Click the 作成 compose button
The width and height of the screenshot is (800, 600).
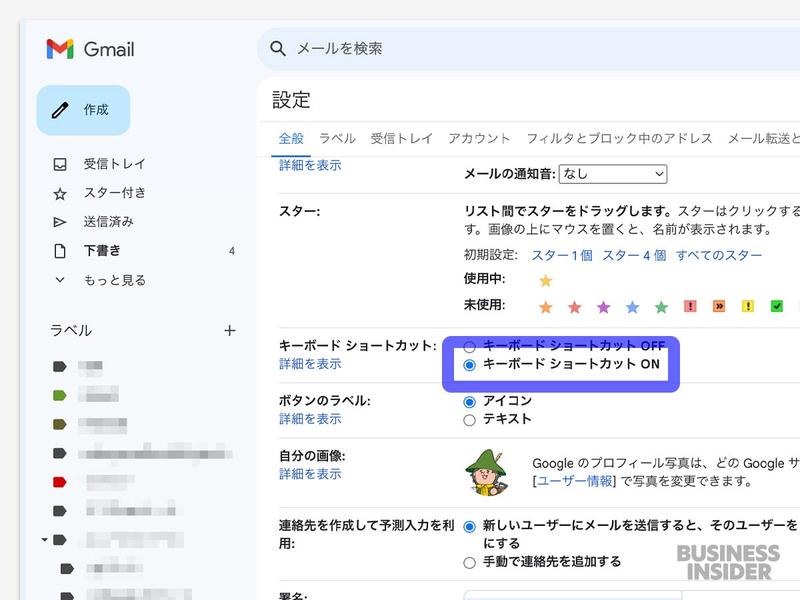(83, 110)
